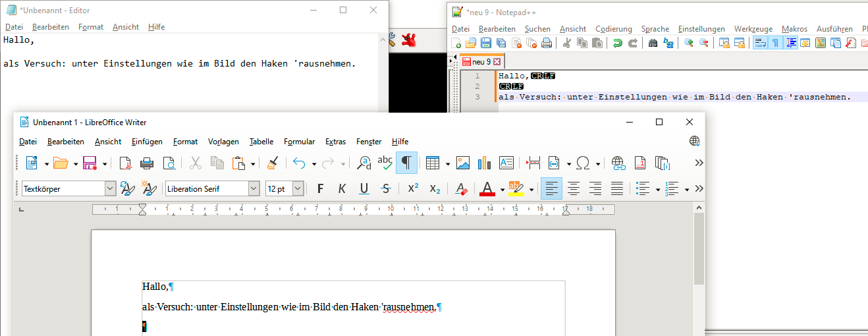Viewport: 868px width, 336px height.
Task: Click Notepad++ undo green arrow
Action: [617, 43]
